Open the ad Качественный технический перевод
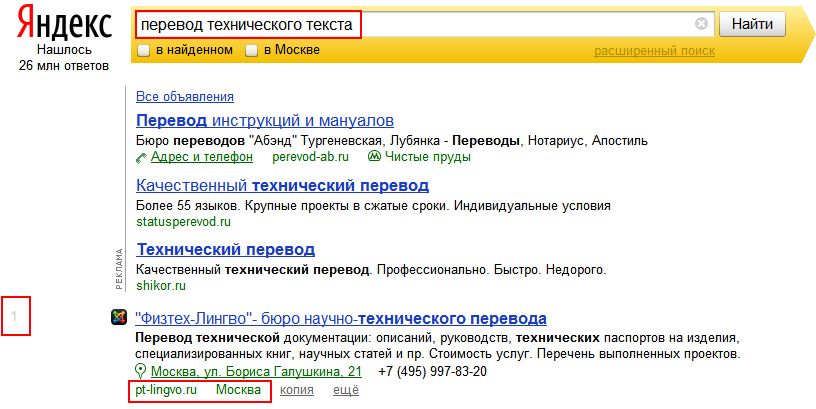Image resolution: width=816 pixels, height=409 pixels. (283, 186)
